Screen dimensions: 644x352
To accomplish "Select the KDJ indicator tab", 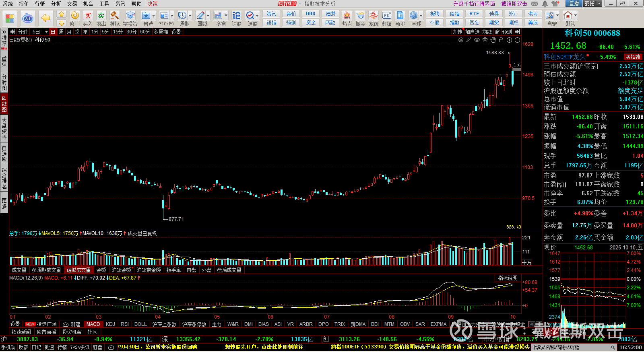I will (110, 324).
